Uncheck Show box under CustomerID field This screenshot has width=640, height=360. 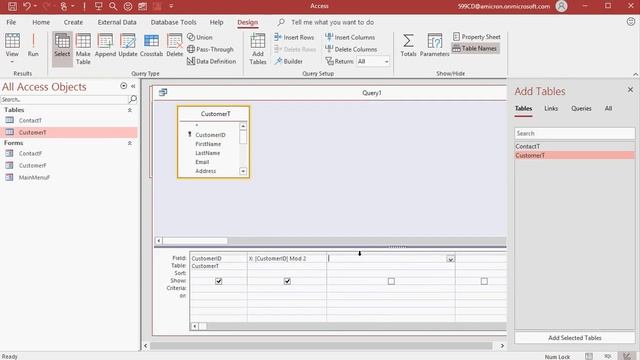click(x=219, y=281)
